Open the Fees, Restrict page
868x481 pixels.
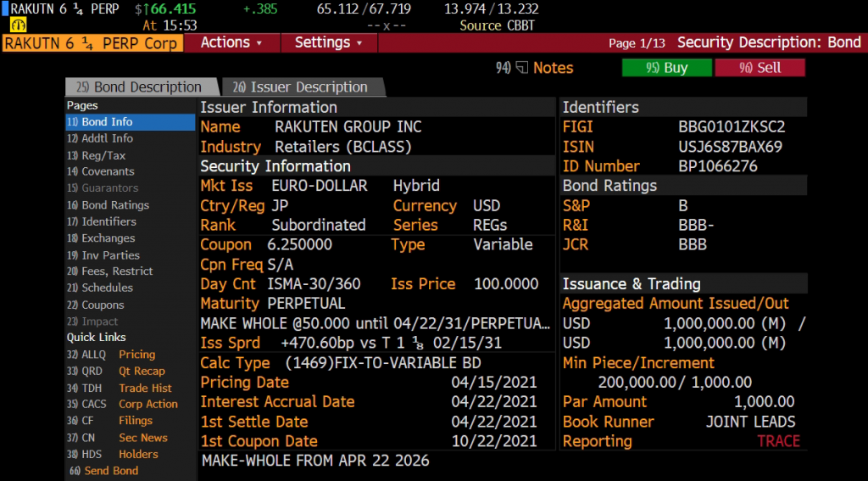pyautogui.click(x=110, y=271)
